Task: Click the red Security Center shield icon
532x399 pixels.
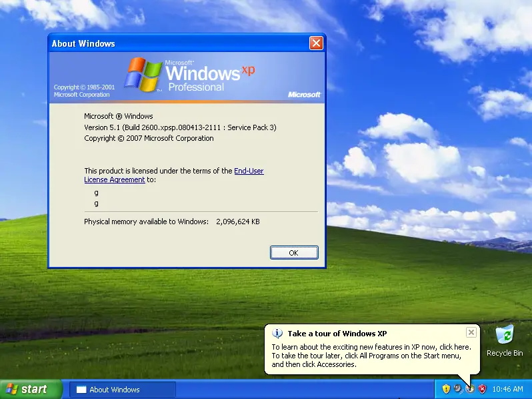Action: 482,389
